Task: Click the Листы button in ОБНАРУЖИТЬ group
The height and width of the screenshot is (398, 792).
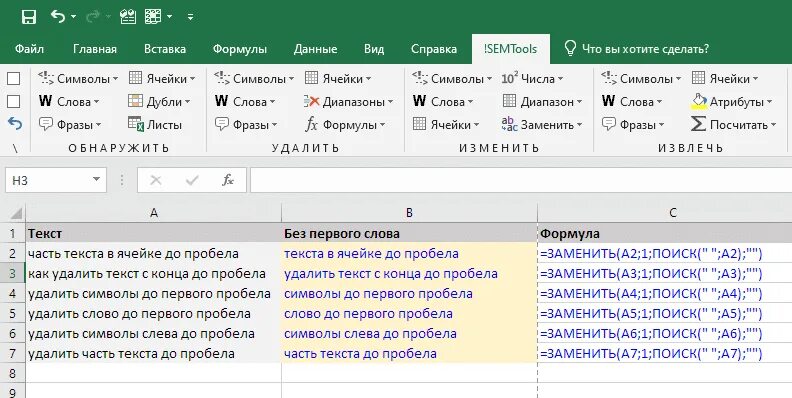Action: (155, 124)
